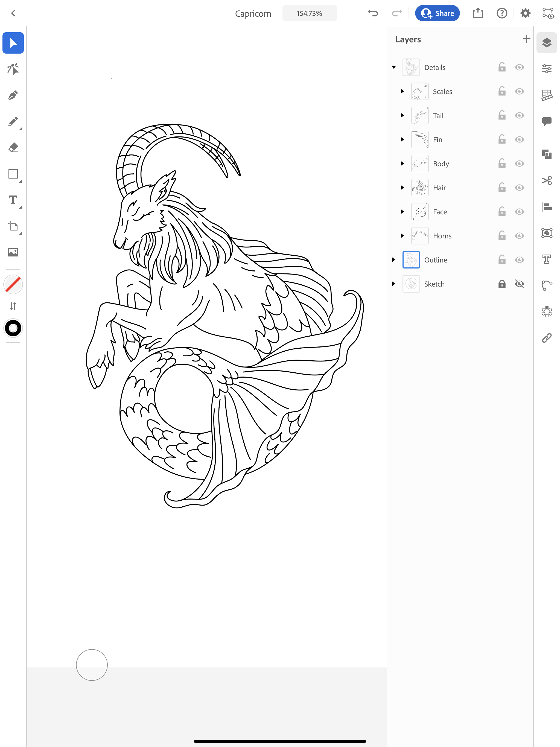The height and width of the screenshot is (747, 560).
Task: Lock the Horns sublayer
Action: 502,235
